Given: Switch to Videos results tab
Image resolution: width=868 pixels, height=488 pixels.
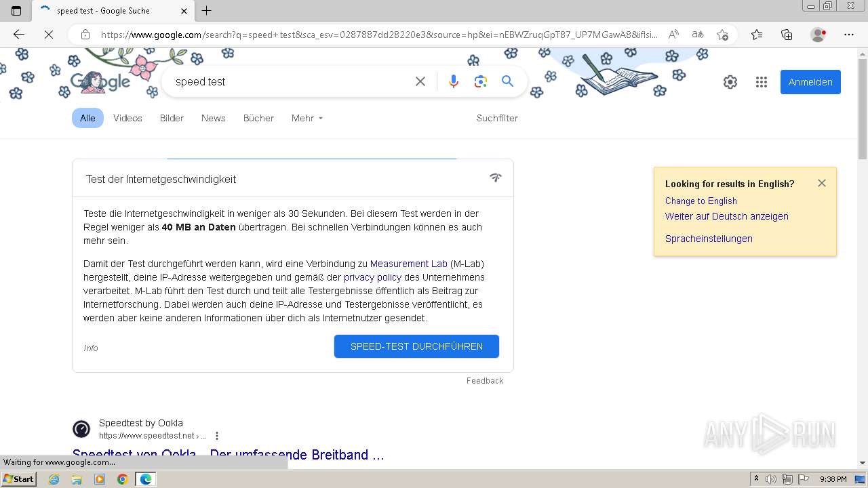Looking at the screenshot, I should point(127,118).
